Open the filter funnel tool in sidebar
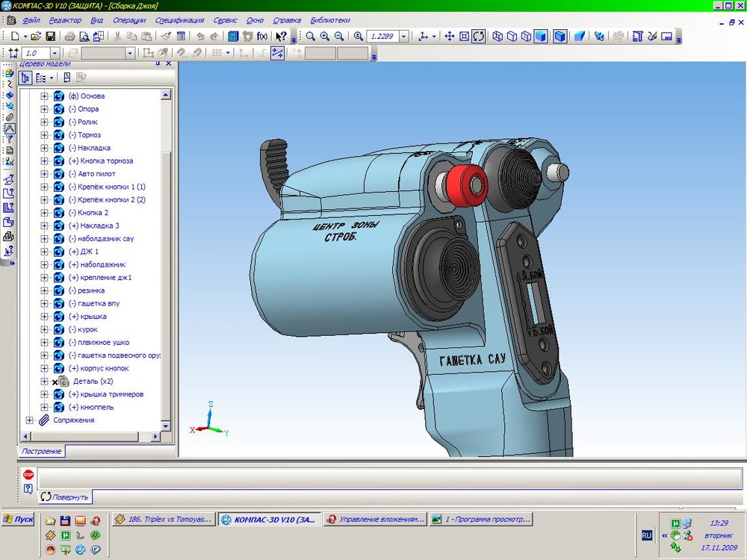Screen dimensions: 747x560 [x=9, y=139]
